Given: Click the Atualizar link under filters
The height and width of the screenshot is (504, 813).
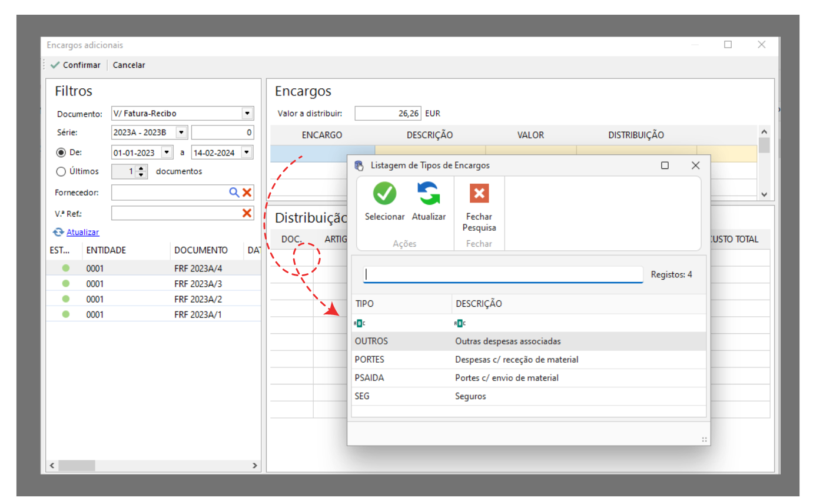Looking at the screenshot, I should click(82, 233).
